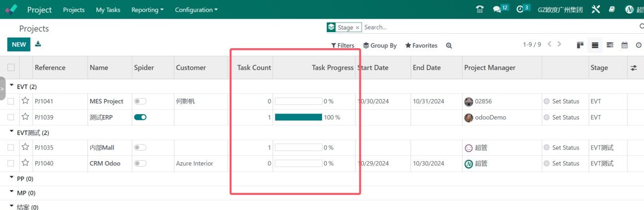Tick the checkbox for PJ1040 row

tap(11, 163)
